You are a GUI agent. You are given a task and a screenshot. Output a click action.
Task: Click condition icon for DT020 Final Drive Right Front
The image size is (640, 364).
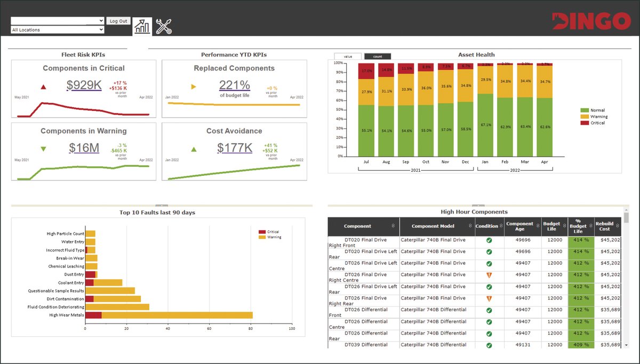point(489,240)
